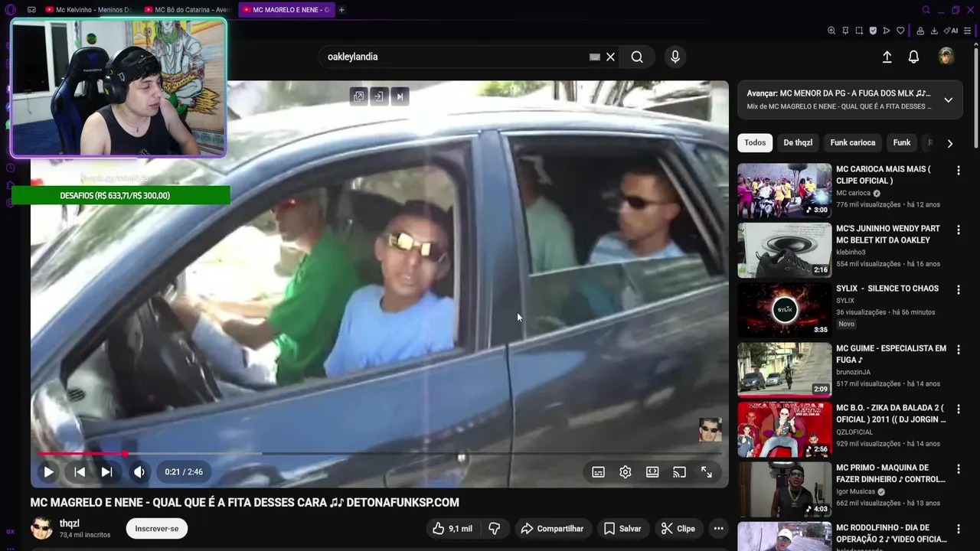Click the My Flow send icon

click(x=887, y=31)
